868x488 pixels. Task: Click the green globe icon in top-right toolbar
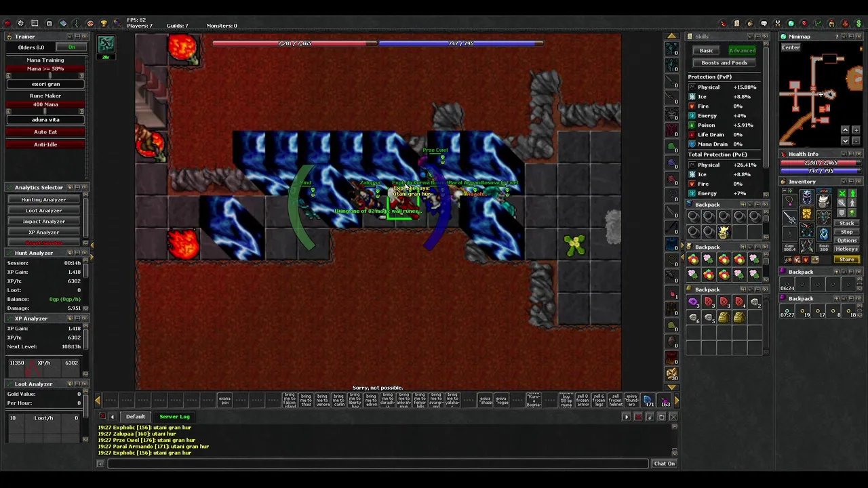click(x=791, y=24)
